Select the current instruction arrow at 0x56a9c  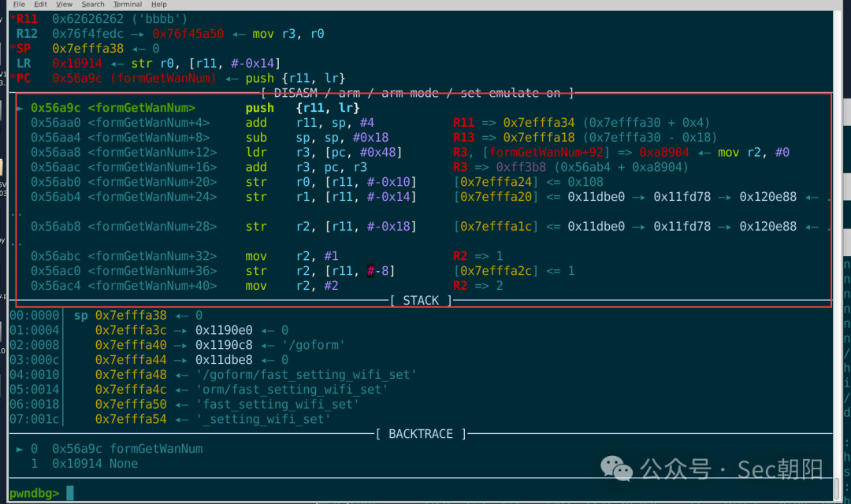click(20, 108)
